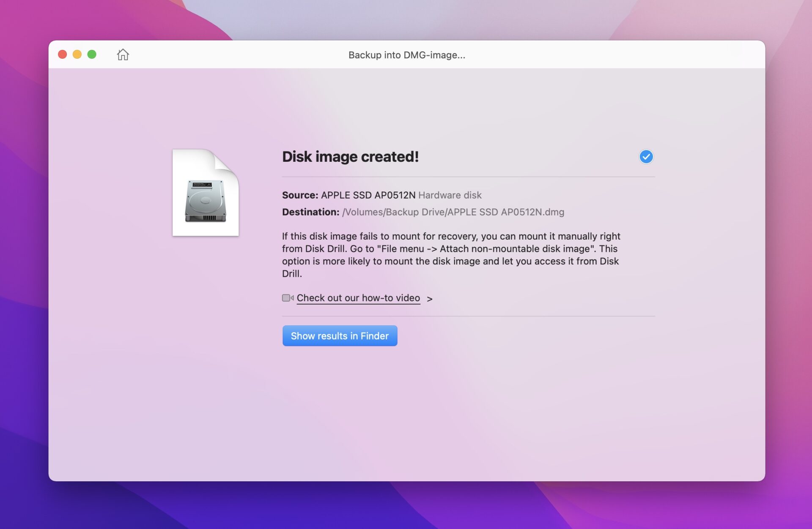Click the Source label

(x=299, y=195)
